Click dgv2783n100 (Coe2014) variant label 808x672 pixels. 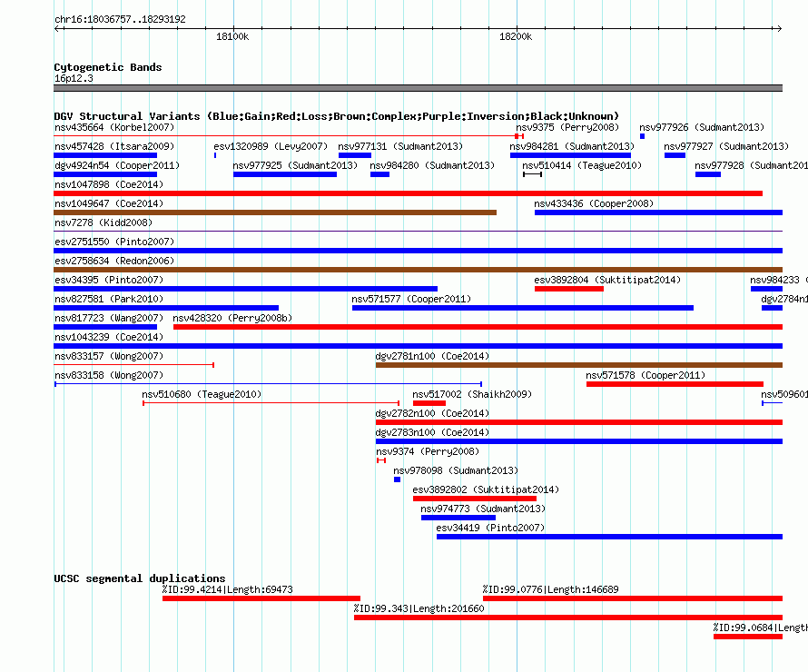(432, 432)
